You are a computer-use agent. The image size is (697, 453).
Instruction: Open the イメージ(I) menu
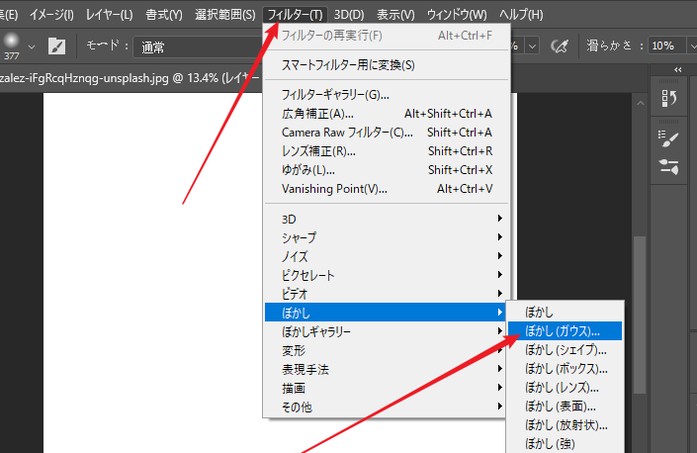52,15
